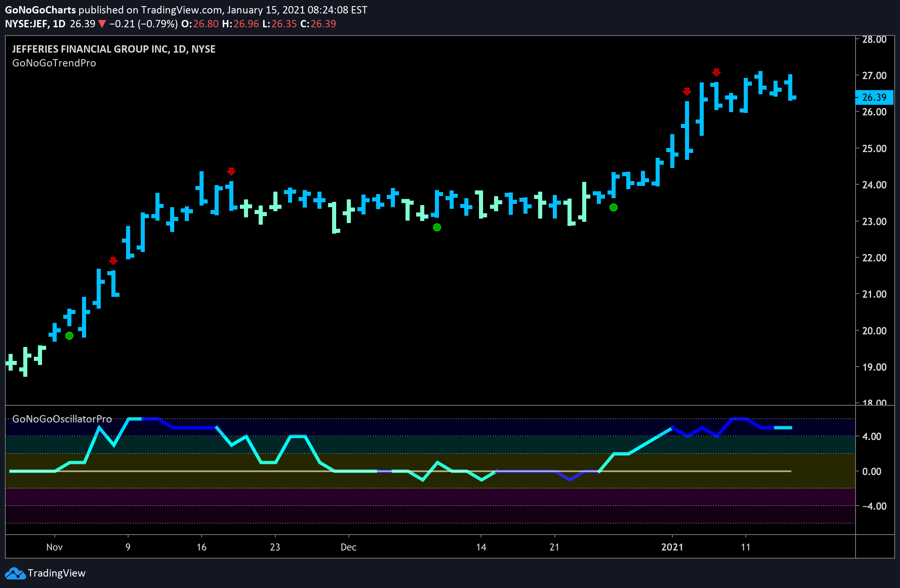Image resolution: width=900 pixels, height=588 pixels.
Task: Click the green dot marker in mid-December
Action: pos(437,227)
